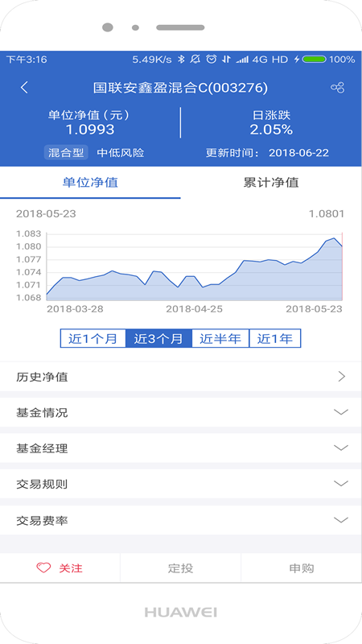This screenshot has width=362, height=644.
Task: Expand the 交易费率 section
Action: tap(181, 520)
